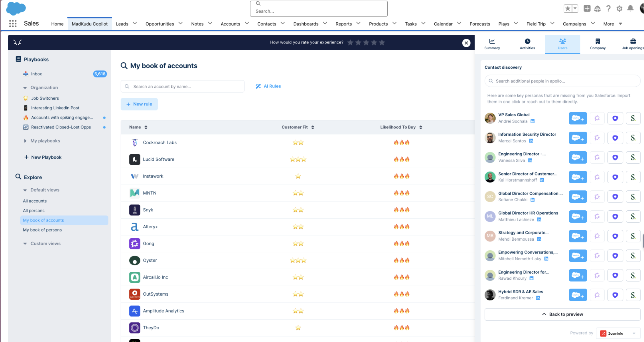Open the Job Switchers playbook
The image size is (644, 342).
(45, 98)
